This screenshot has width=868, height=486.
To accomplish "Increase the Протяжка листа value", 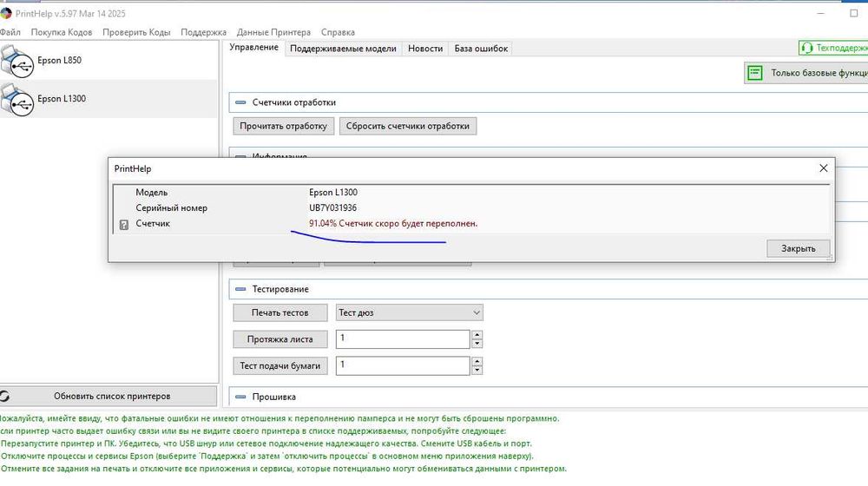I will coord(477,335).
